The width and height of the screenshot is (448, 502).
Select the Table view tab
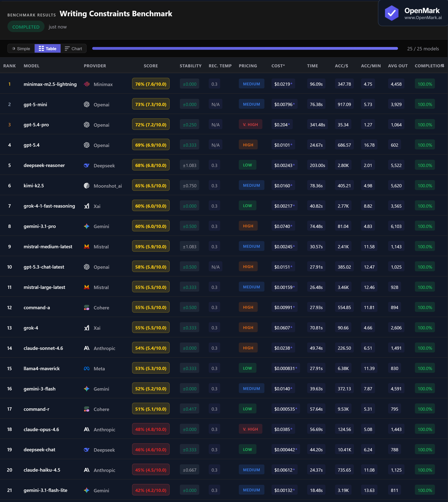pos(48,49)
